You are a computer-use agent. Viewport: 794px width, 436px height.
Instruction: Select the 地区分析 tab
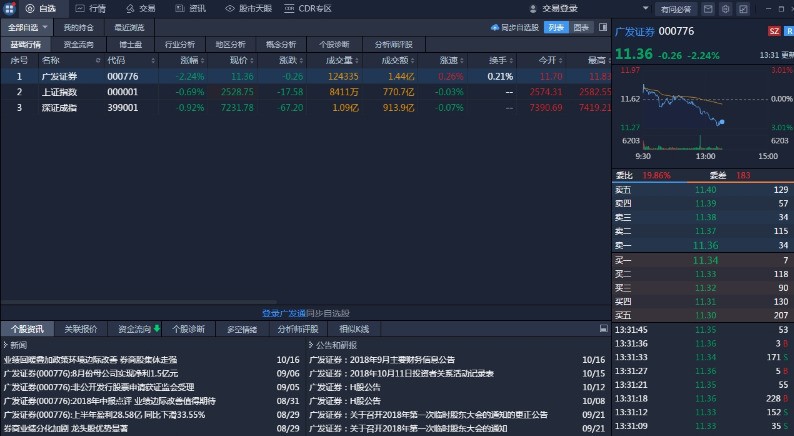[x=230, y=45]
